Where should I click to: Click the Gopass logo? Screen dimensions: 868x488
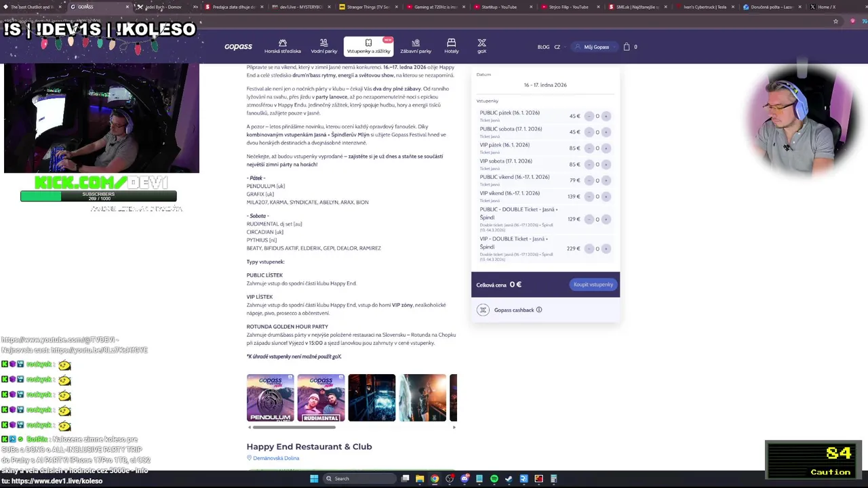238,47
